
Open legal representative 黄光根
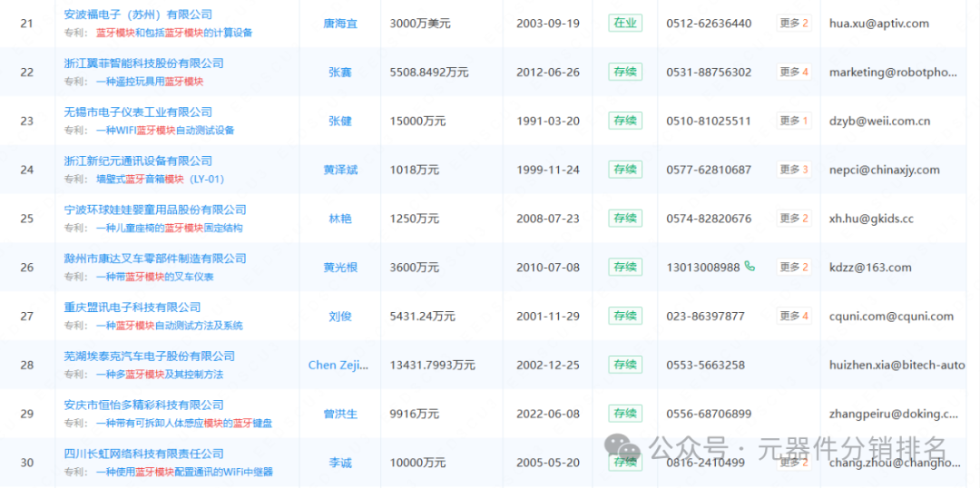340,267
